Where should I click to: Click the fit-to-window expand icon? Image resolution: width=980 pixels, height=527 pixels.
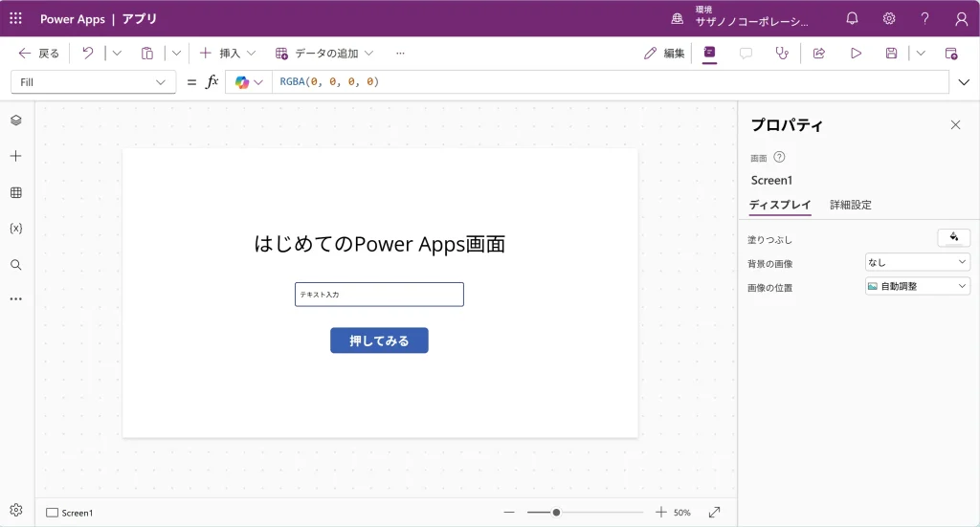[x=714, y=513]
